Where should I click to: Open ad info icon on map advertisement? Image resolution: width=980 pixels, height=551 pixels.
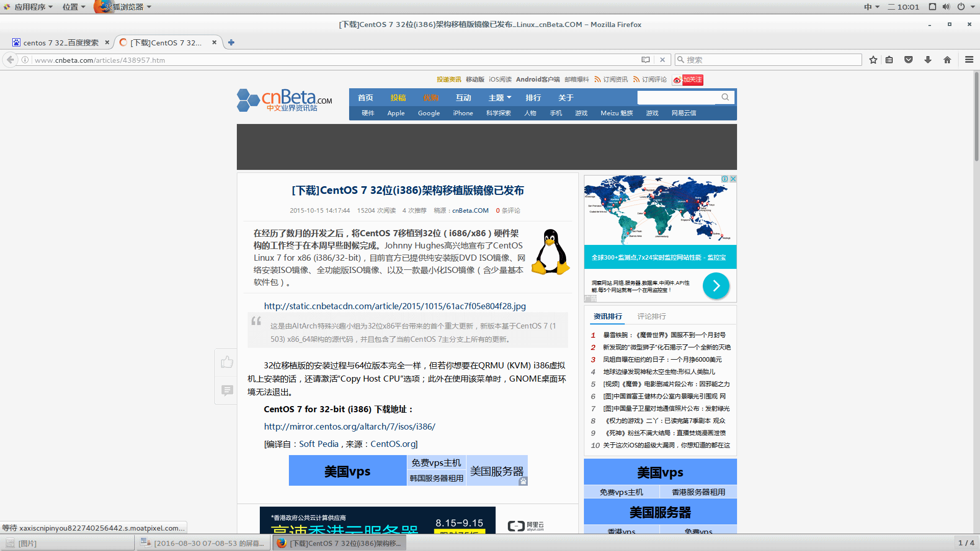(x=724, y=179)
